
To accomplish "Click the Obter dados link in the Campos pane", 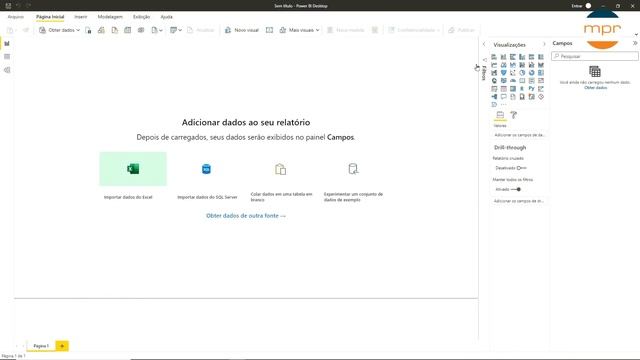I will (595, 88).
